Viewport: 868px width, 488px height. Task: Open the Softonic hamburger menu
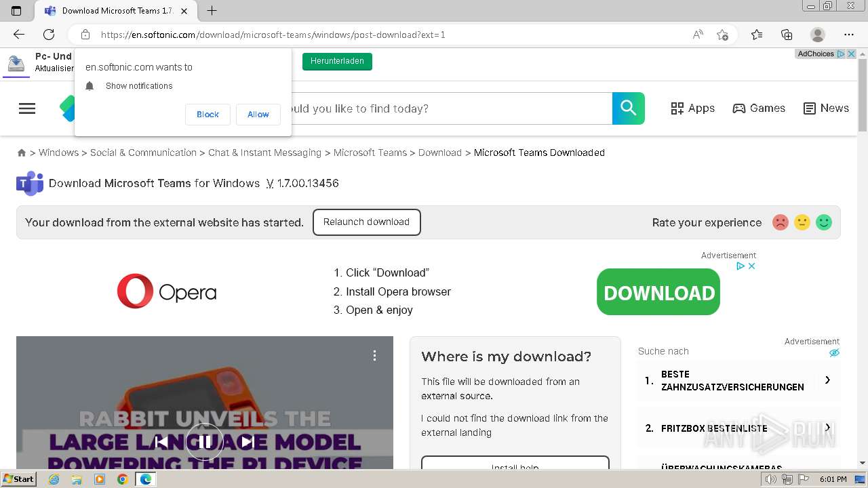tap(27, 108)
